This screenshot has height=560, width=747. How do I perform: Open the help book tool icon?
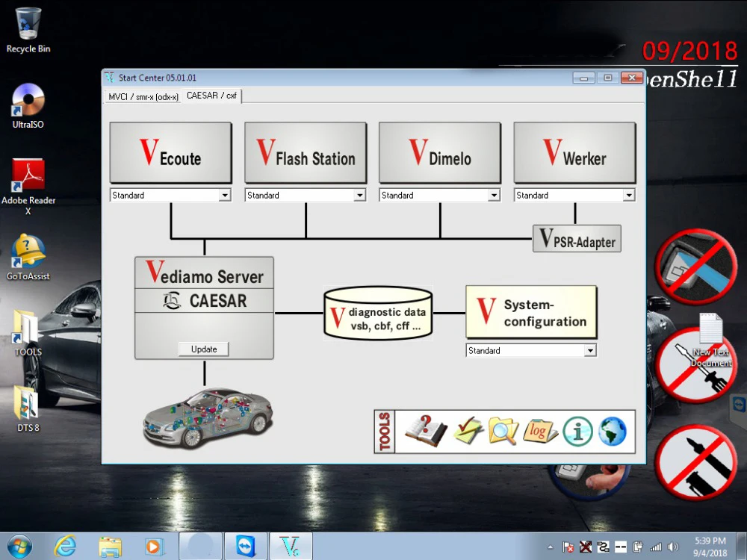pos(426,431)
